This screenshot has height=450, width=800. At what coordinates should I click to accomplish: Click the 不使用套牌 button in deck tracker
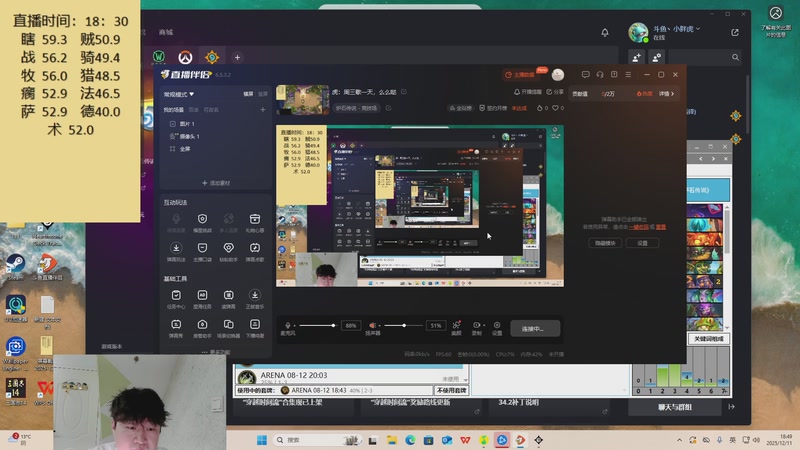pyautogui.click(x=452, y=390)
